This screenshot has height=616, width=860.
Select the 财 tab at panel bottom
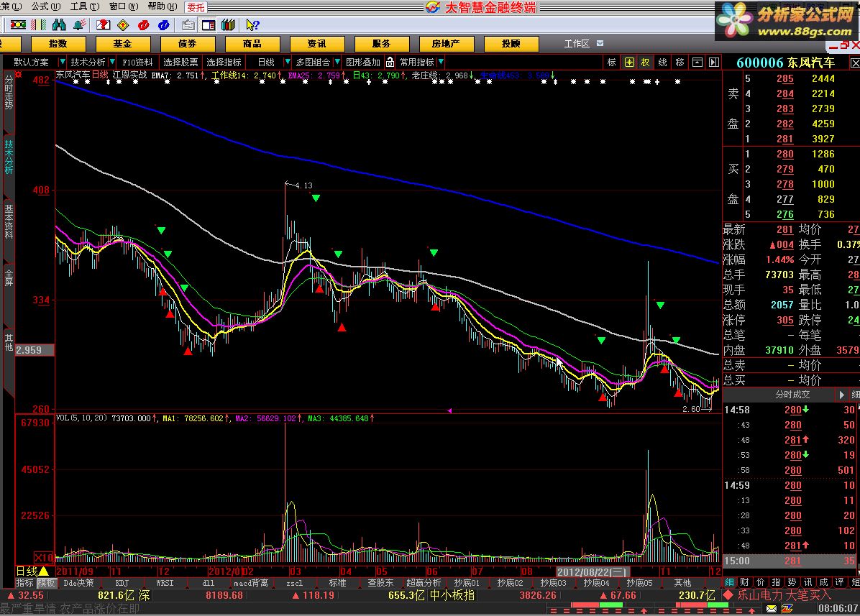(x=745, y=582)
